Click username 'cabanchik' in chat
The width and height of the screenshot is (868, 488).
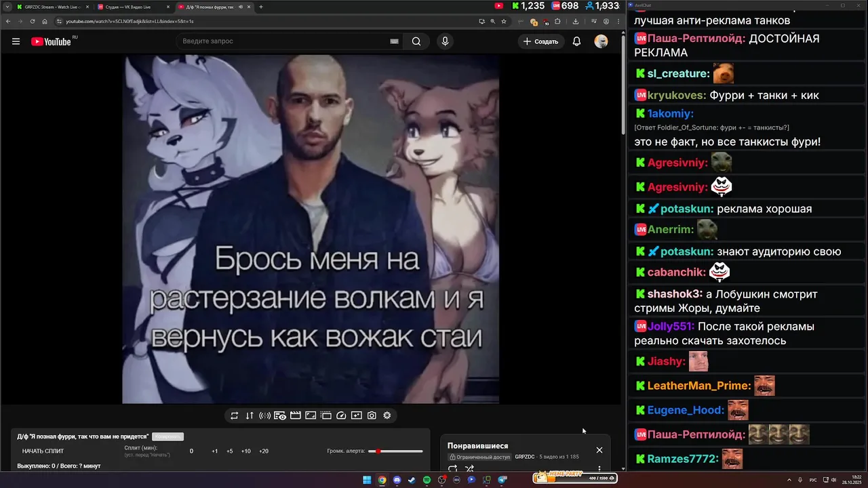[677, 272]
